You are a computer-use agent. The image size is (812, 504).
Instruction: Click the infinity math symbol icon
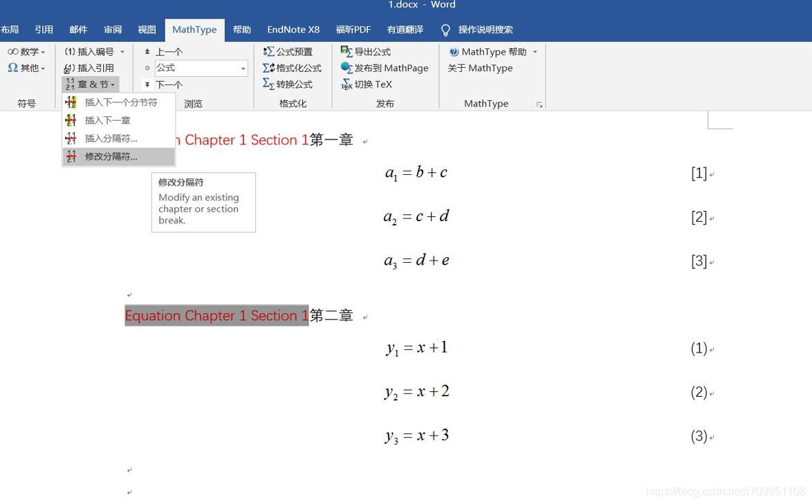[x=12, y=52]
